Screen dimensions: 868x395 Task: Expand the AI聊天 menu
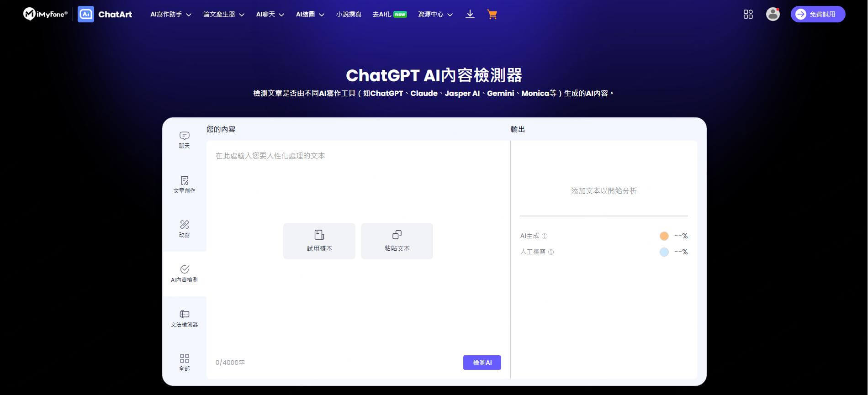pyautogui.click(x=270, y=14)
